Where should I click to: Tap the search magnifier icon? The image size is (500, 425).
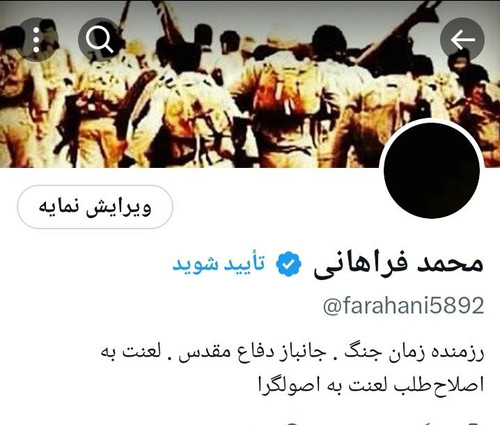click(100, 39)
